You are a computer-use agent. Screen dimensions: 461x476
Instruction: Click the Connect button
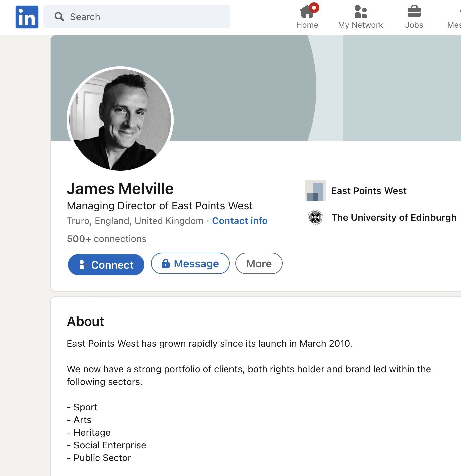click(106, 265)
